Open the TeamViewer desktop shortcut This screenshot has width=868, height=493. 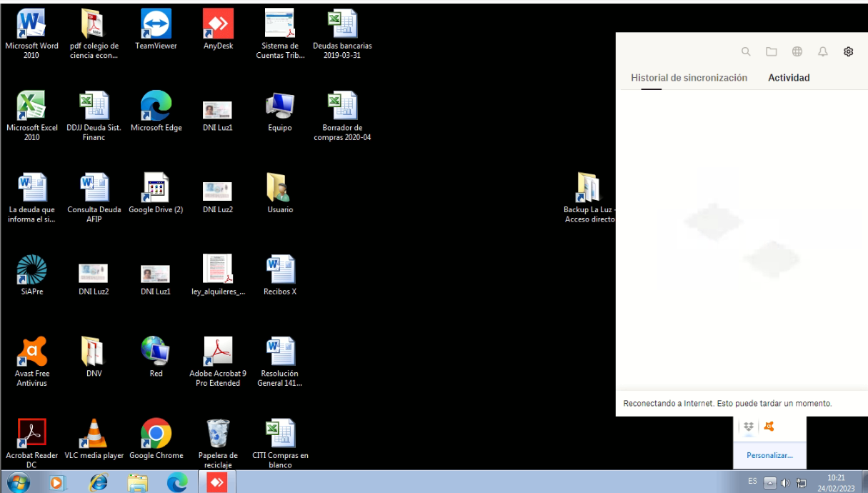(155, 23)
